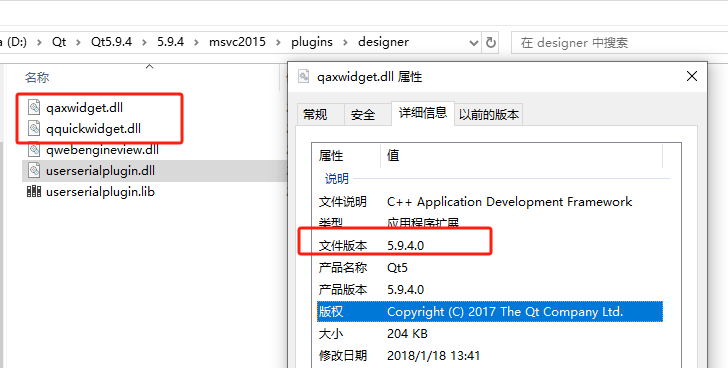Click the Qt5 product name value
This screenshot has width=728, height=368.
pos(397,268)
